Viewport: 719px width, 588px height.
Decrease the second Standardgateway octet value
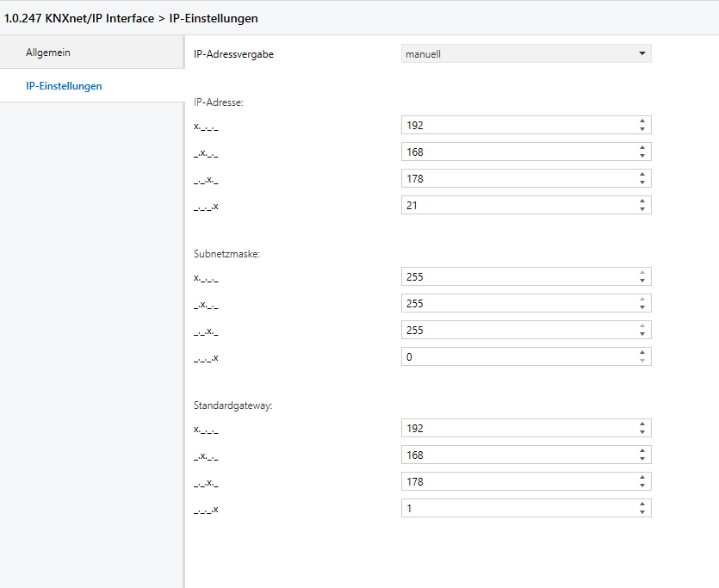click(642, 459)
